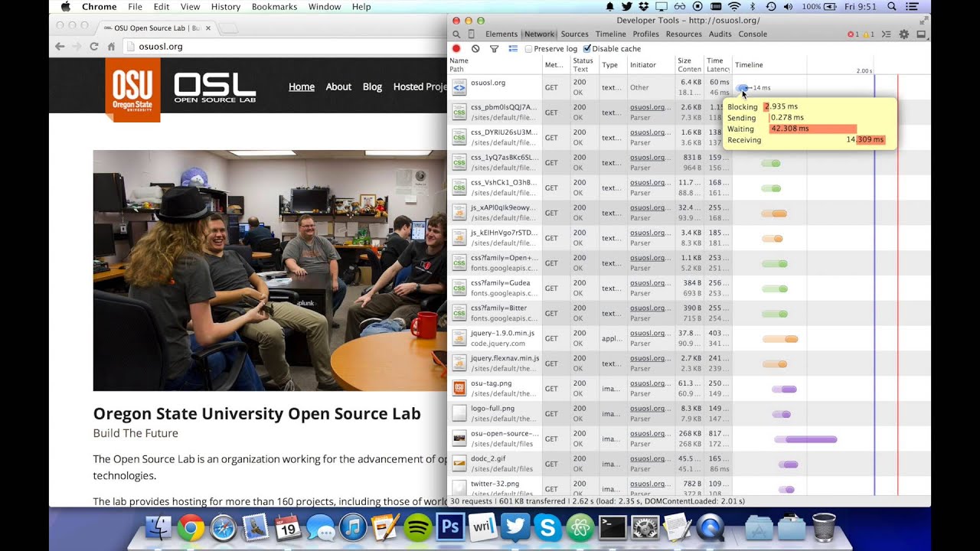The height and width of the screenshot is (551, 980).
Task: Open Photoshop from the Dock
Action: (452, 527)
